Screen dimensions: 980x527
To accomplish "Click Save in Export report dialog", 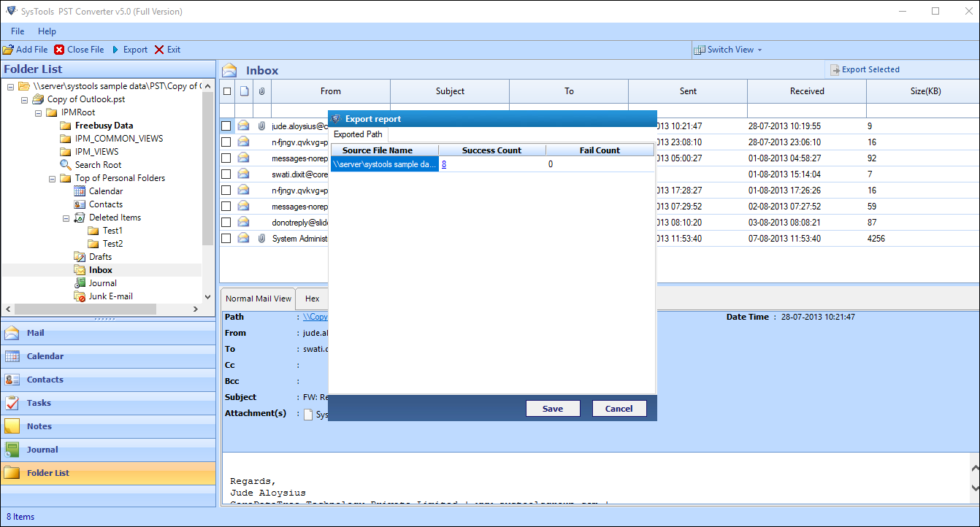I will [x=553, y=409].
